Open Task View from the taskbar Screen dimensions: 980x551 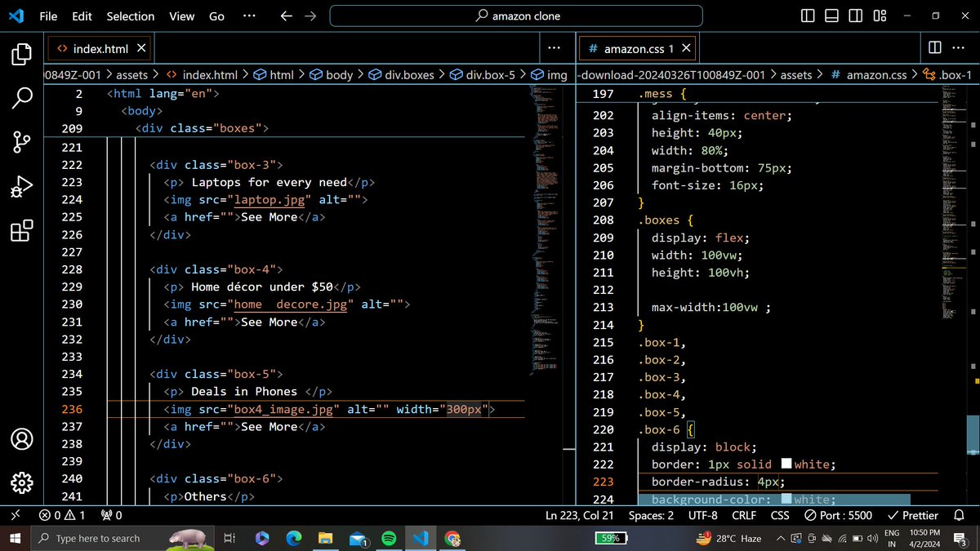[230, 538]
